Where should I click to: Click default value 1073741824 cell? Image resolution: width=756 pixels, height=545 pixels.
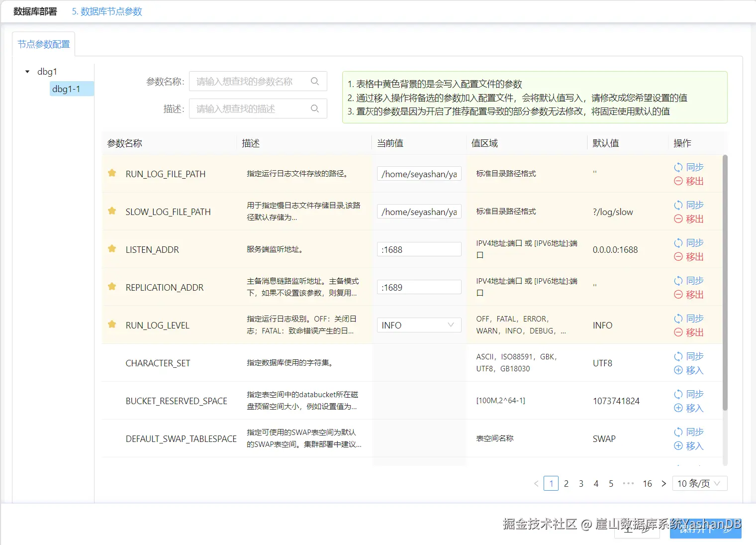pos(616,401)
